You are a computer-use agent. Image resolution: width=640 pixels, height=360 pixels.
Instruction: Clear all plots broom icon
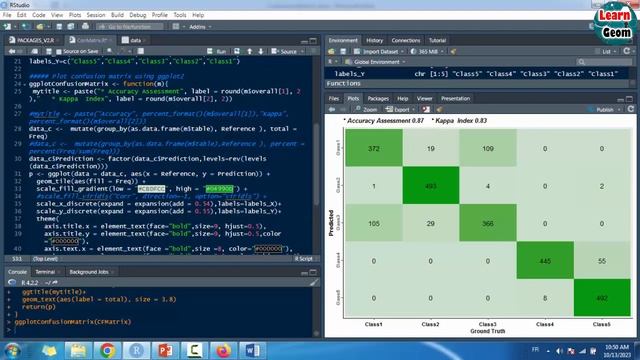(439, 109)
